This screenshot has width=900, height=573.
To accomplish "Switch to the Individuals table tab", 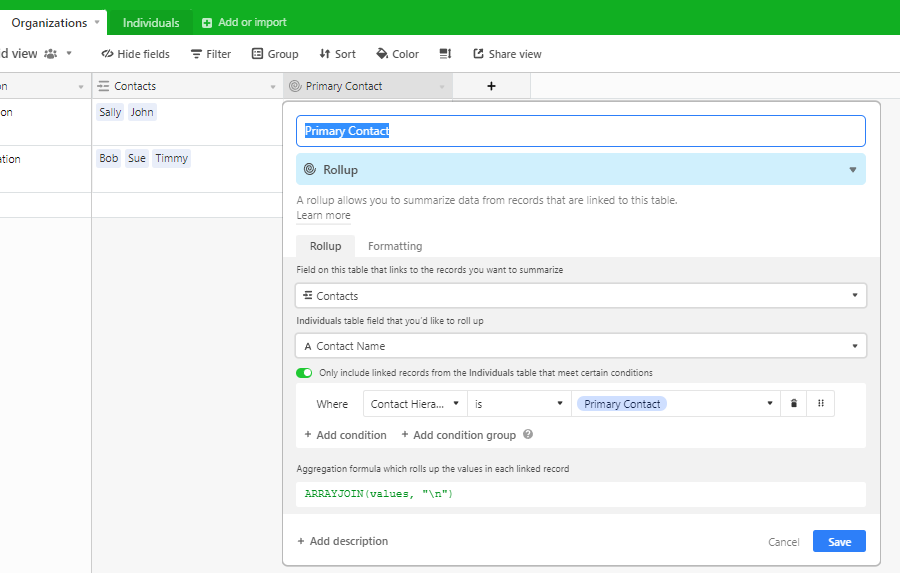I will coord(151,23).
